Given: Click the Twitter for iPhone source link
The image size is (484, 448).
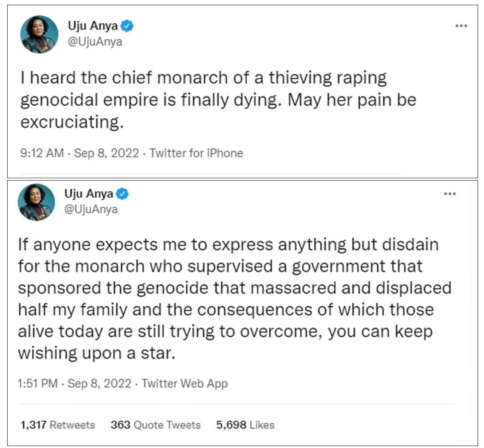Looking at the screenshot, I should point(196,153).
